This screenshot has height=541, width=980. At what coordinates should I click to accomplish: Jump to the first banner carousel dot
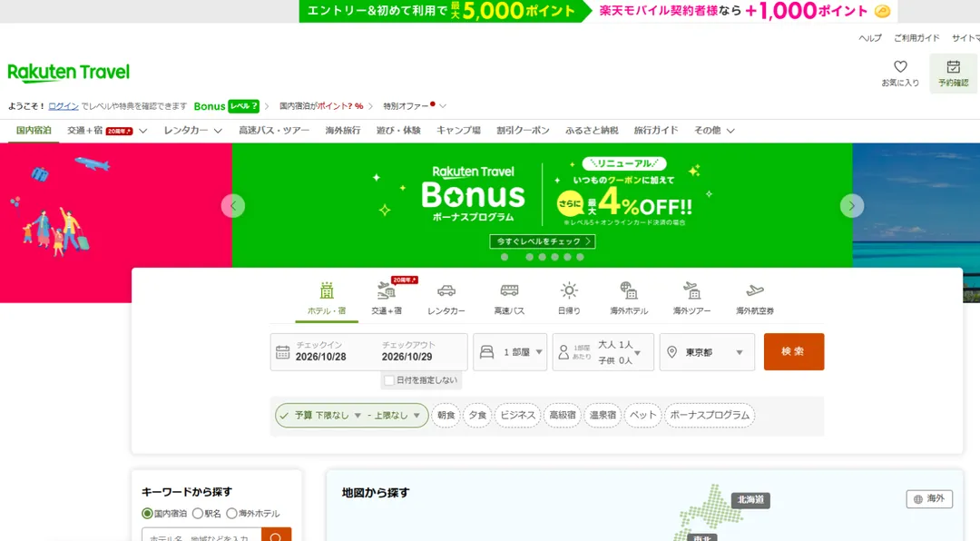click(x=505, y=257)
